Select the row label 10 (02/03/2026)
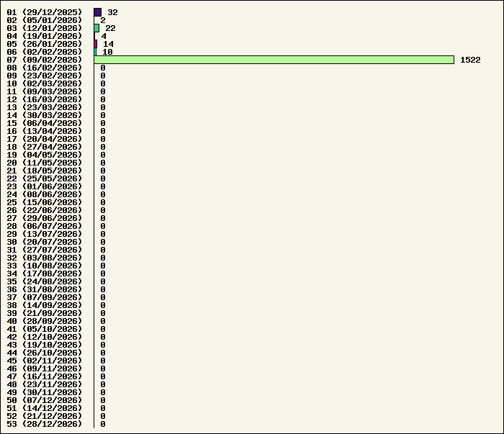 pyautogui.click(x=45, y=83)
